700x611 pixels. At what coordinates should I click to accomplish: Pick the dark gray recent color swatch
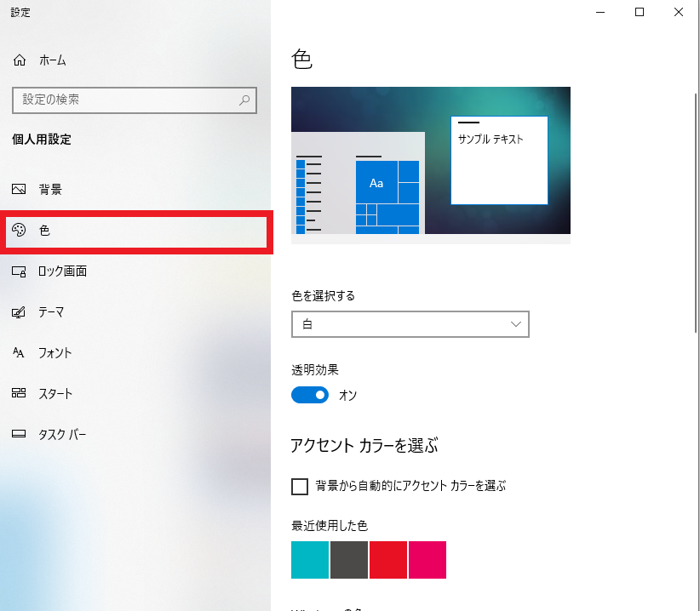click(x=349, y=560)
